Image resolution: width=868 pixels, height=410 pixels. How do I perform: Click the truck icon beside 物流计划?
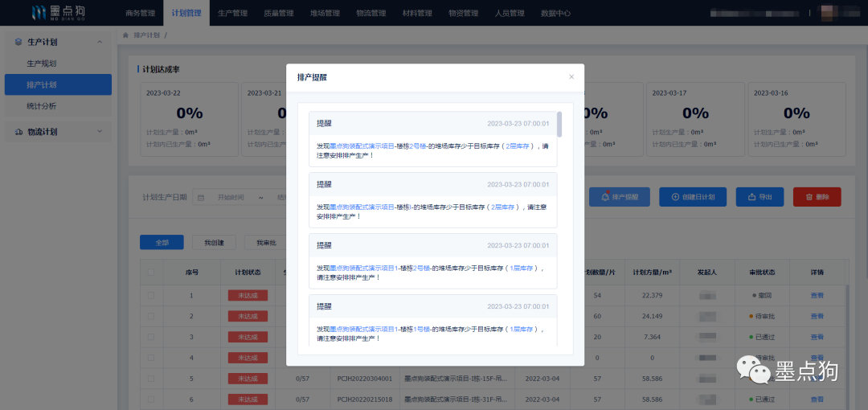18,132
